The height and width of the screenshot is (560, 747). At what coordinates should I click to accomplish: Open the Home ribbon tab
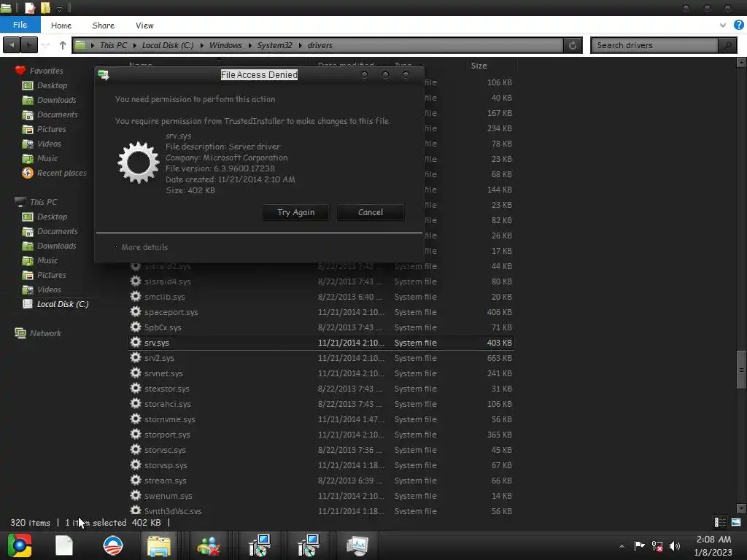61,26
